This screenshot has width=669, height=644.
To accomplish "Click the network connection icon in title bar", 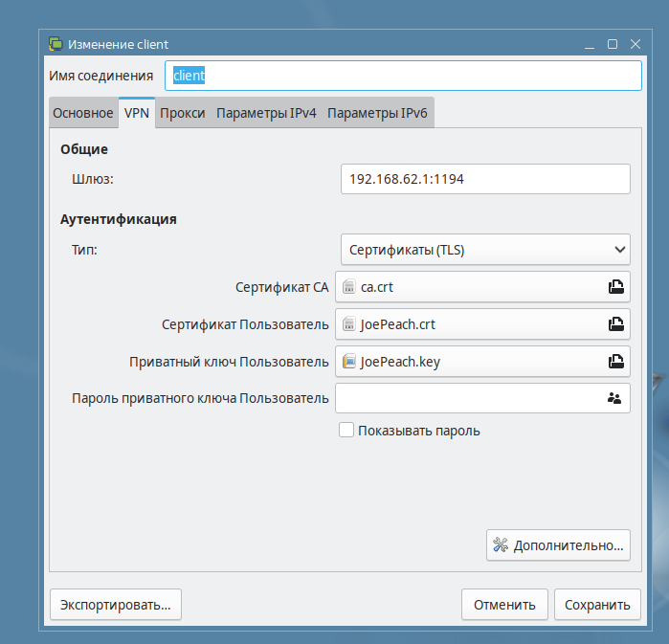I will [x=56, y=44].
